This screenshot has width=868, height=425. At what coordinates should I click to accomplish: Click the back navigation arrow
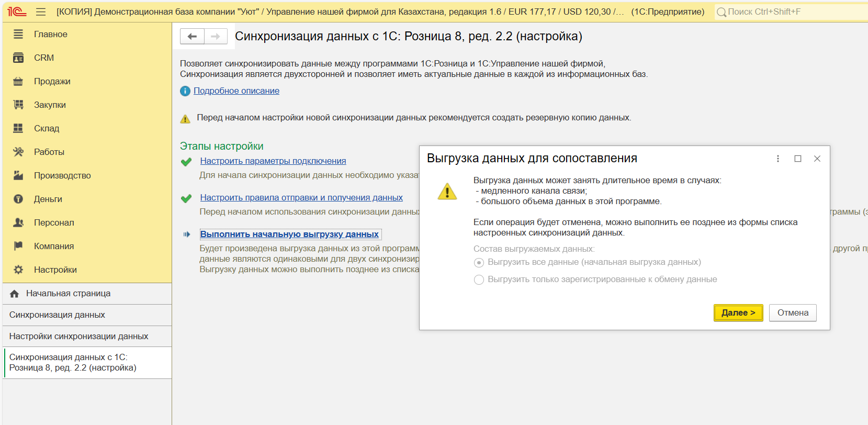[x=192, y=36]
